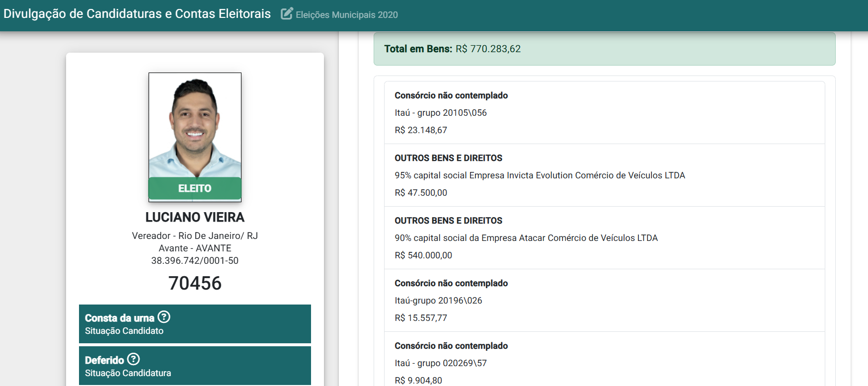Select Deferido Situação Candidatura panel
This screenshot has width=868, height=386.
pos(195,366)
